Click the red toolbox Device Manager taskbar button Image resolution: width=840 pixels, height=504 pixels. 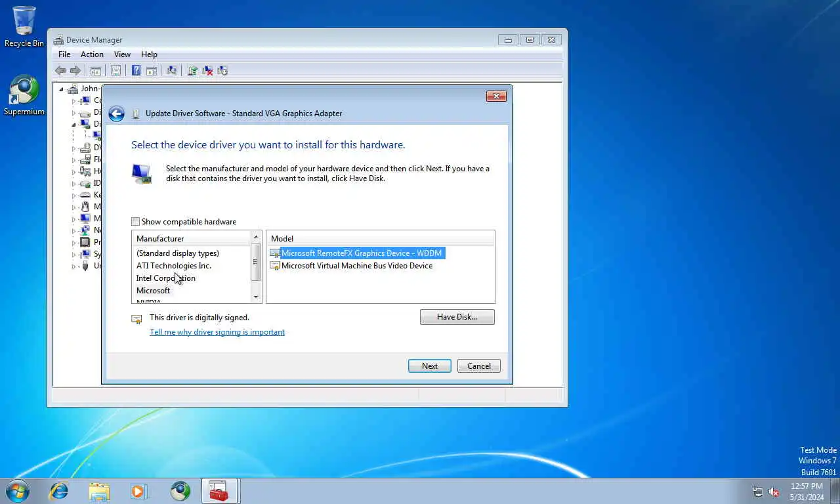click(x=219, y=491)
